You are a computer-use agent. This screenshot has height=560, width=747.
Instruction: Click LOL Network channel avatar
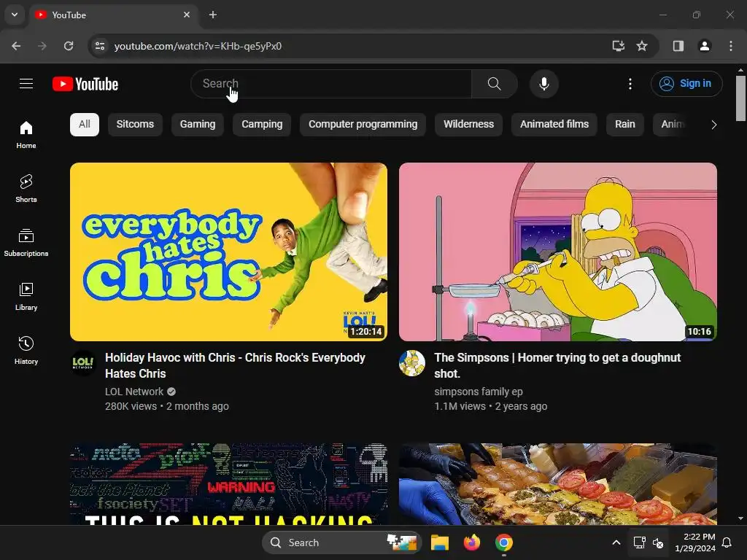(x=83, y=363)
